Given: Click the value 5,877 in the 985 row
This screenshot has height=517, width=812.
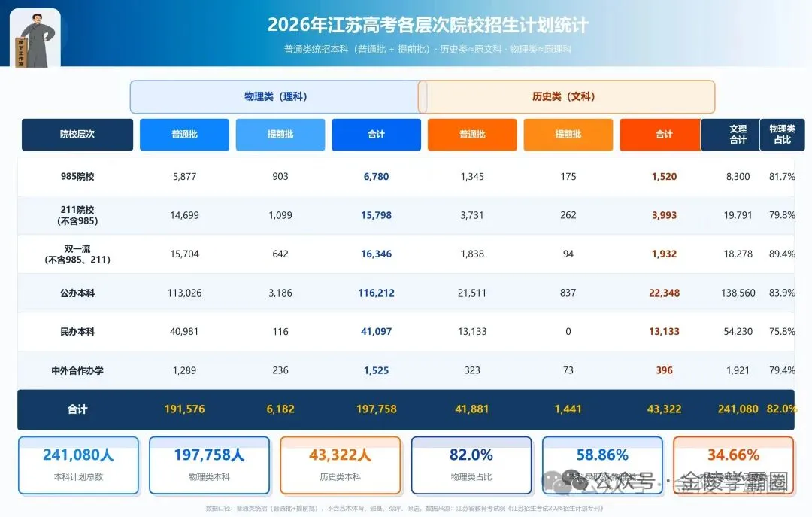Looking at the screenshot, I should [184, 176].
